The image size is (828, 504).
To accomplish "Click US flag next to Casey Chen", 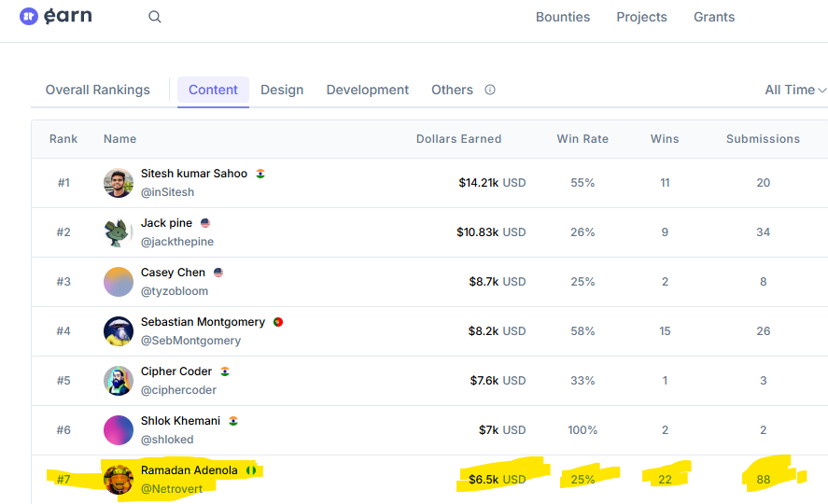I will coord(218,273).
